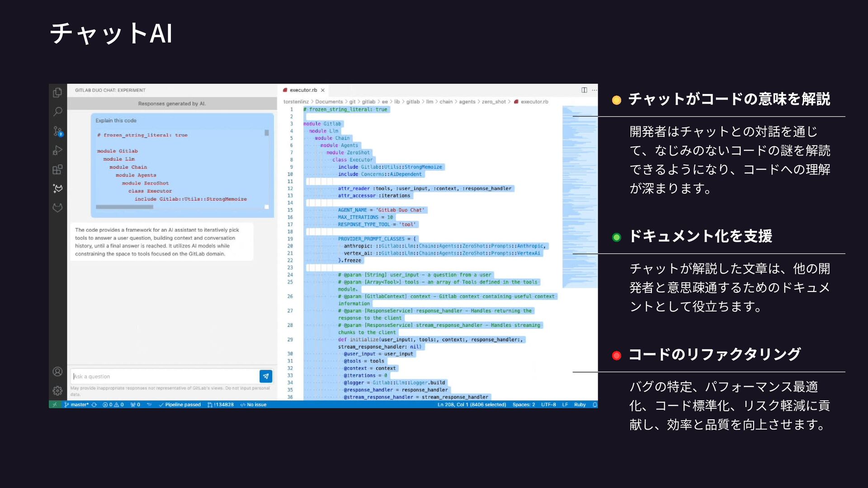This screenshot has width=868, height=488.
Task: Open GitLab Duo Chat sidebar icon
Action: point(57,188)
